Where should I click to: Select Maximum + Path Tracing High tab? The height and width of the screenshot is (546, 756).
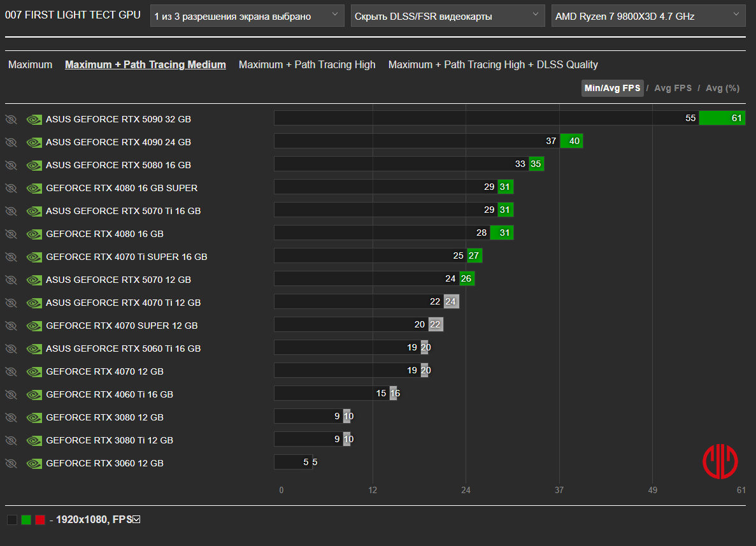pyautogui.click(x=307, y=64)
